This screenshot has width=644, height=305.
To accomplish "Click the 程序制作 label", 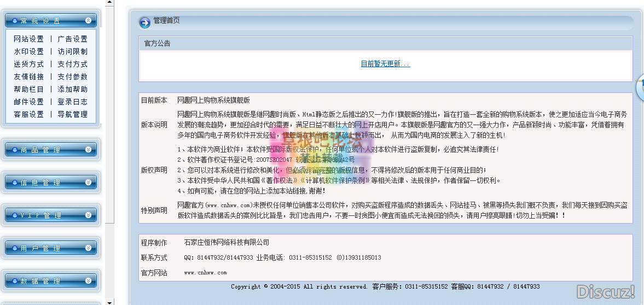I will coord(154,243).
